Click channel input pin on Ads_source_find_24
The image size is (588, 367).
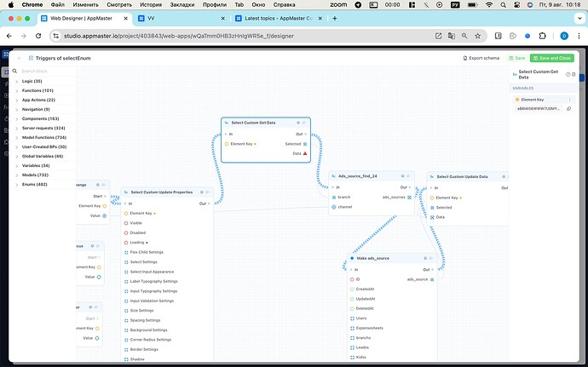click(334, 207)
